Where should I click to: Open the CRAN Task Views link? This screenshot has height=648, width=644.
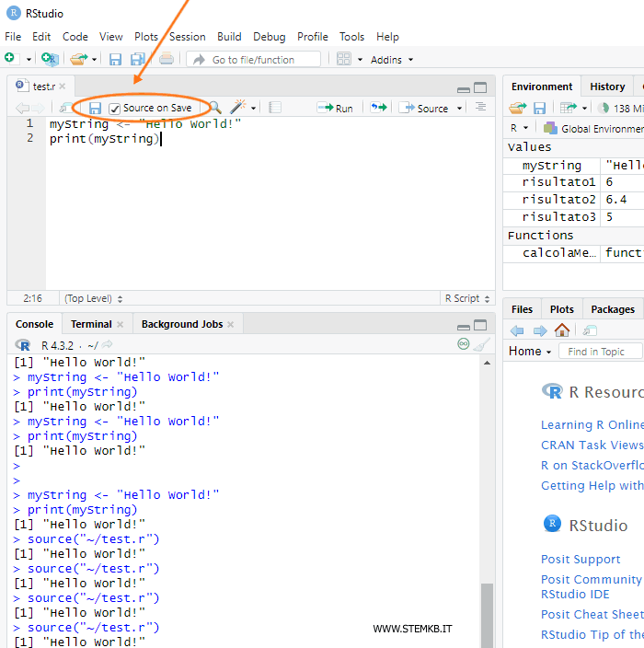click(592, 445)
